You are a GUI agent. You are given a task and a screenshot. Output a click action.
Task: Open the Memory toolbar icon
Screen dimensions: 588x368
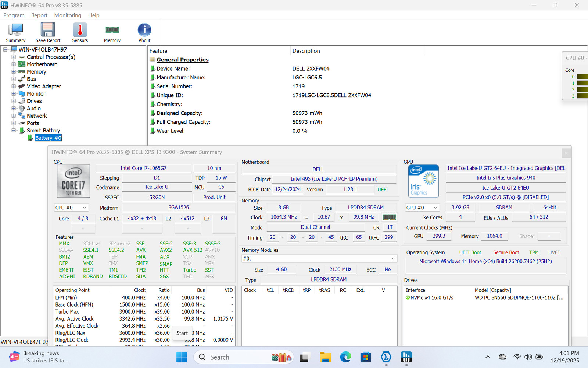[x=112, y=33]
